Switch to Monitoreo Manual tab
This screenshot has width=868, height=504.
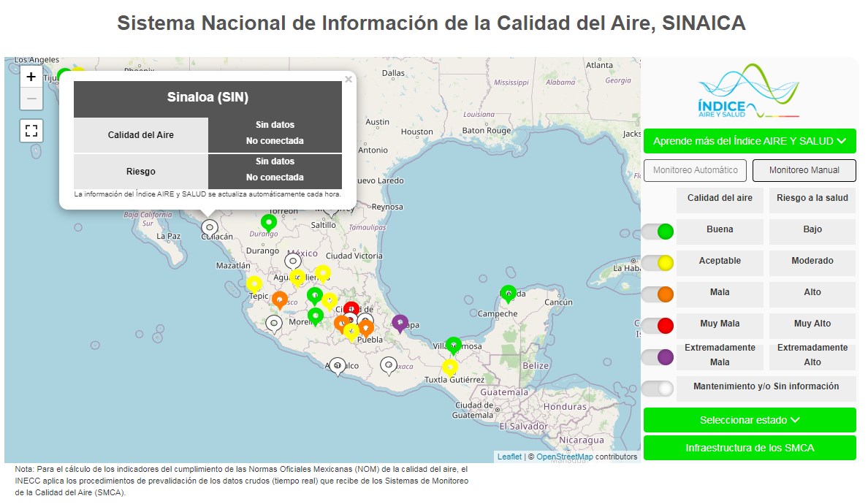click(804, 170)
